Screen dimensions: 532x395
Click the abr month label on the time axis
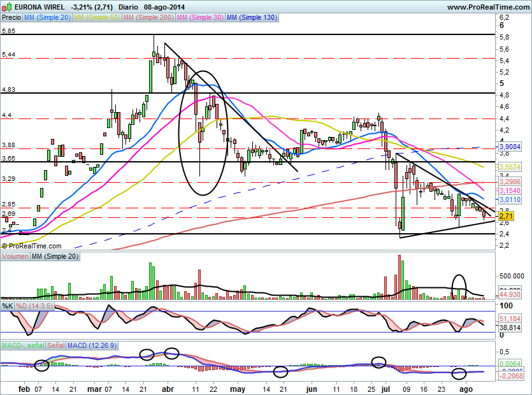point(168,389)
